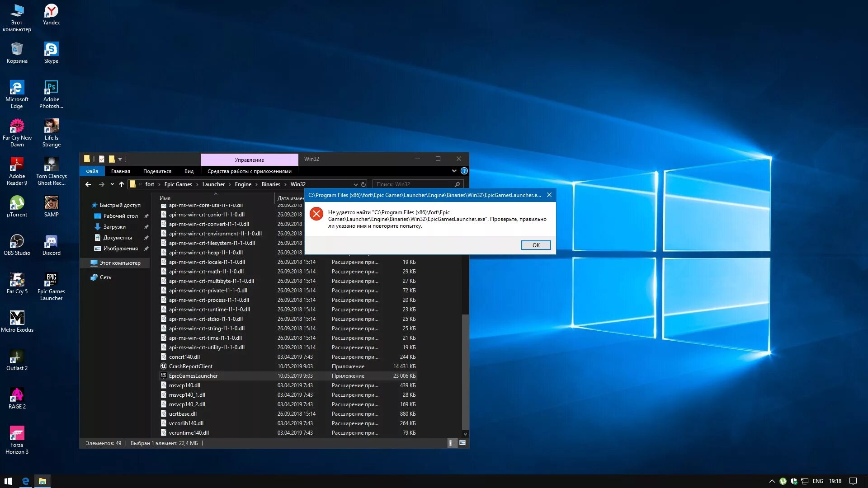Screen dimensions: 868x488
Task: Go forward in Explorer navigation
Action: coord(101,184)
